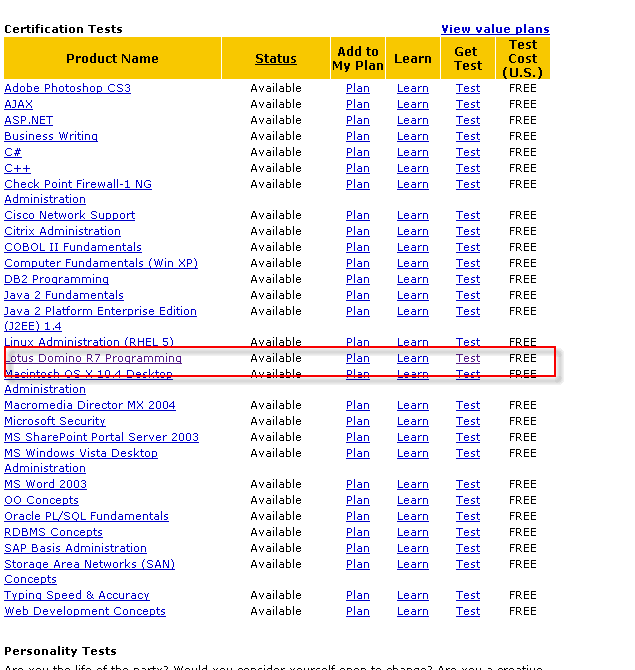
Task: Click Test for Macromedia Director MX 2004
Action: point(468,405)
